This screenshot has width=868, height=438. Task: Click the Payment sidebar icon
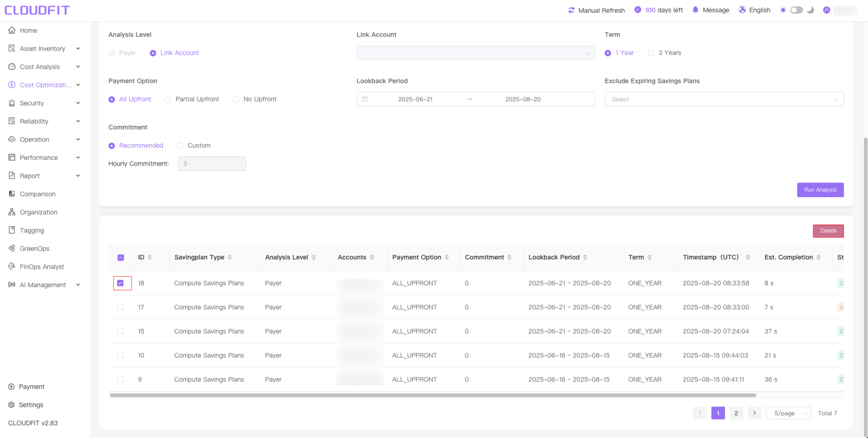[x=11, y=387]
